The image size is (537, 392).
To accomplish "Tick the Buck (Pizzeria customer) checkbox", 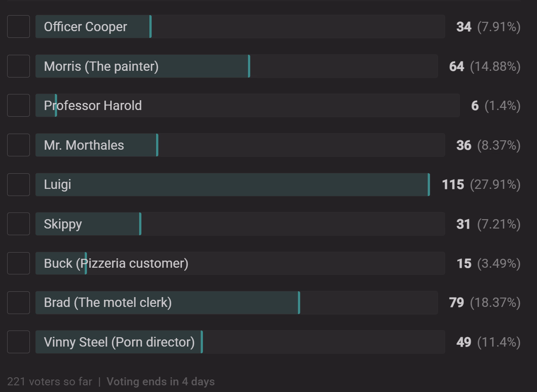I will click(19, 263).
